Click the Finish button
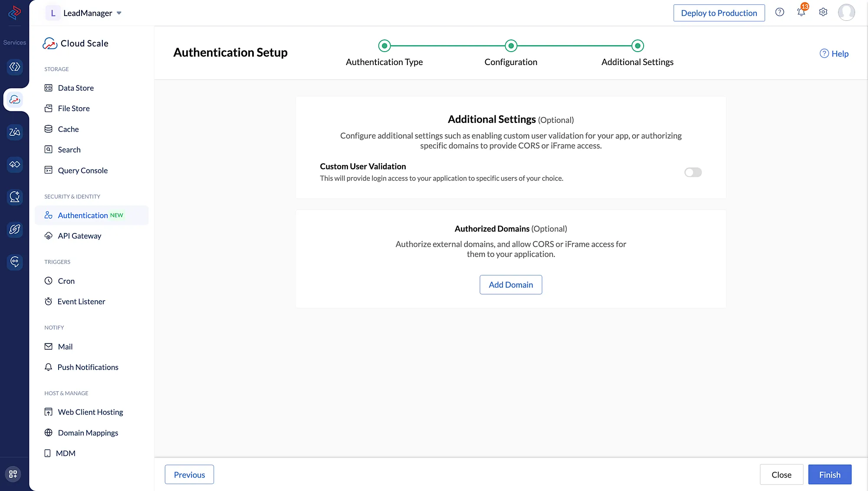Viewport: 868px width, 491px height. [x=829, y=475]
